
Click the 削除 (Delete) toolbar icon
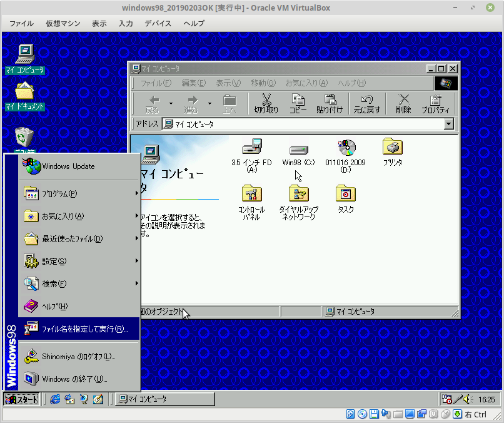[403, 103]
